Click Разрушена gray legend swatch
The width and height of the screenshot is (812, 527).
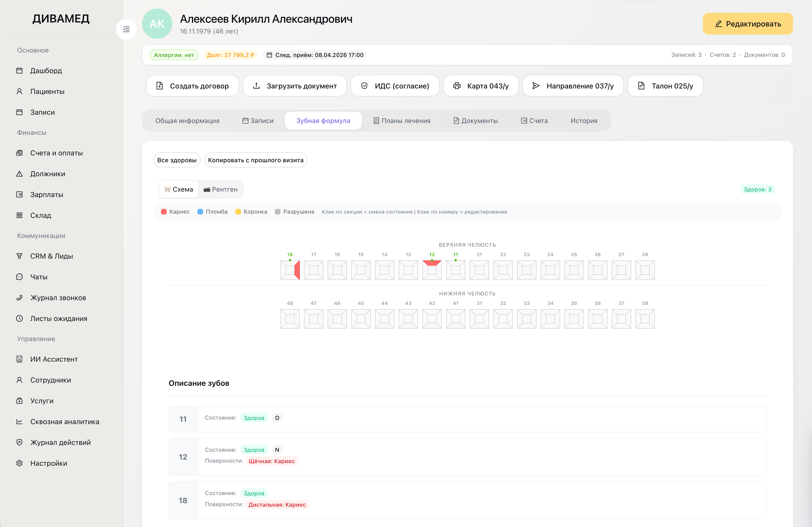278,212
